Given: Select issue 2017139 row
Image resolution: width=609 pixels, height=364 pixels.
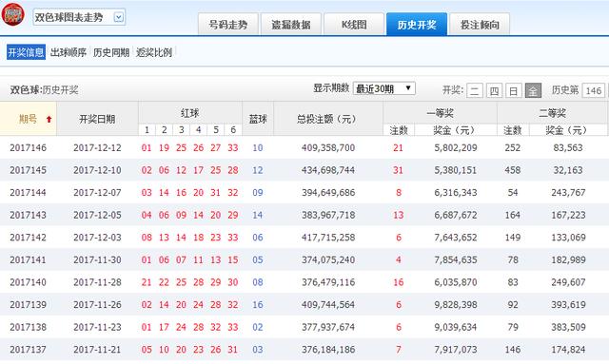Looking at the screenshot, I should pyautogui.click(x=304, y=305).
